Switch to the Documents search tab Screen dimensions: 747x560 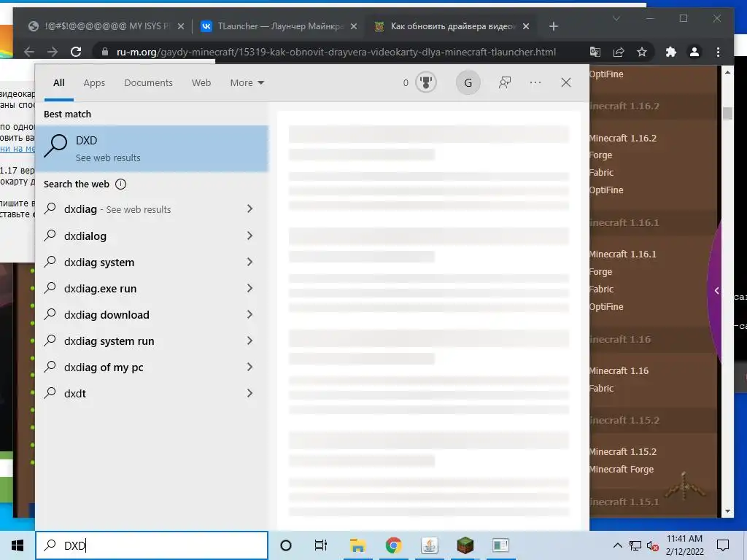tap(148, 83)
